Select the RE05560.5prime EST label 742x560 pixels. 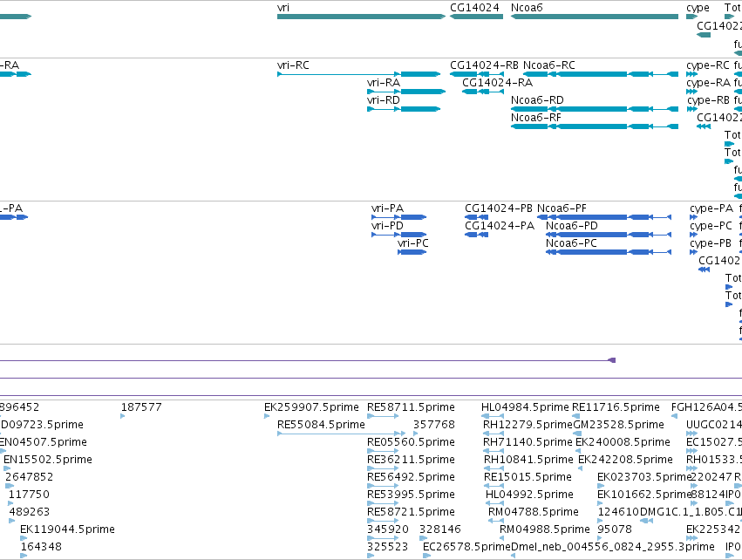tap(411, 442)
